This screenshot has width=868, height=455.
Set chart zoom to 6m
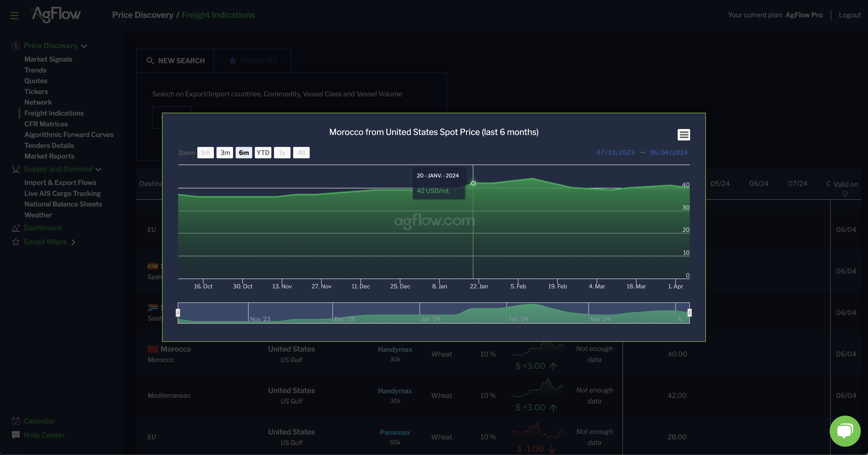click(244, 153)
